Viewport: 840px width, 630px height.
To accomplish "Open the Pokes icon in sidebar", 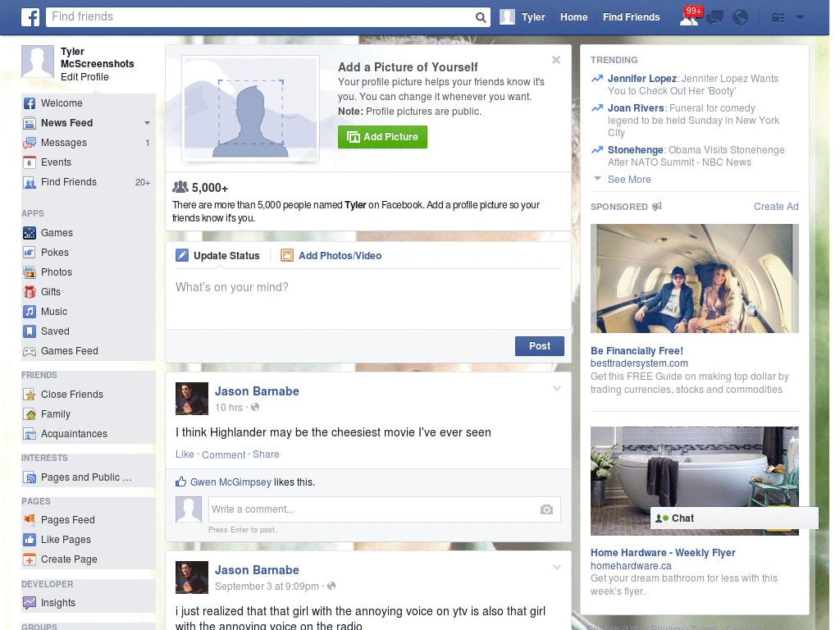I will pos(30,253).
